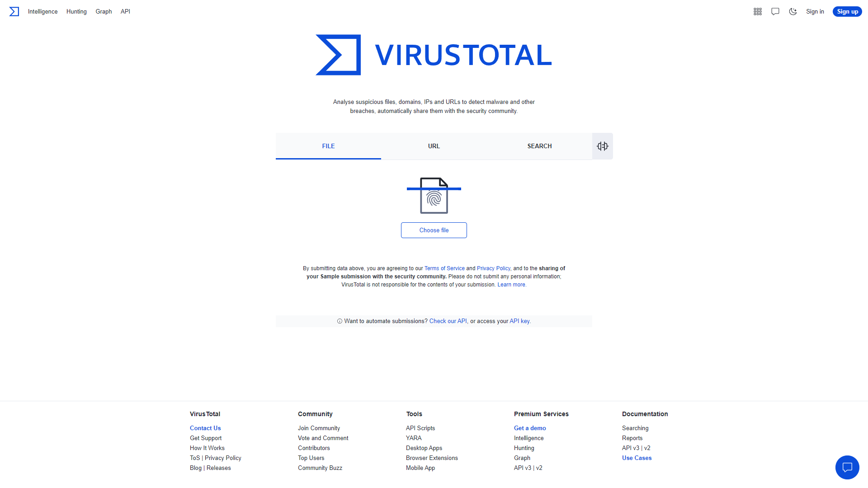Open API v3 under Premium Services
Viewport: 868px width, 488px height.
point(523,468)
